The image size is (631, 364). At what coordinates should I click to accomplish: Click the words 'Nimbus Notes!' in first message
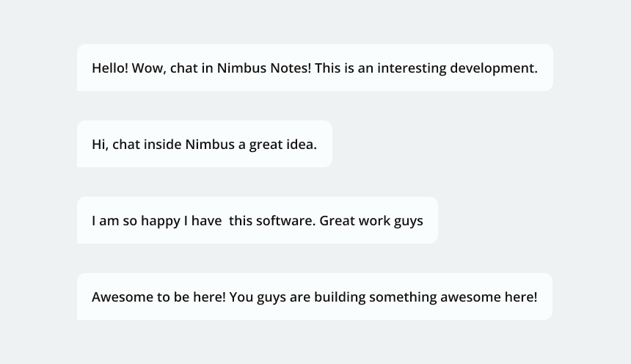click(264, 68)
